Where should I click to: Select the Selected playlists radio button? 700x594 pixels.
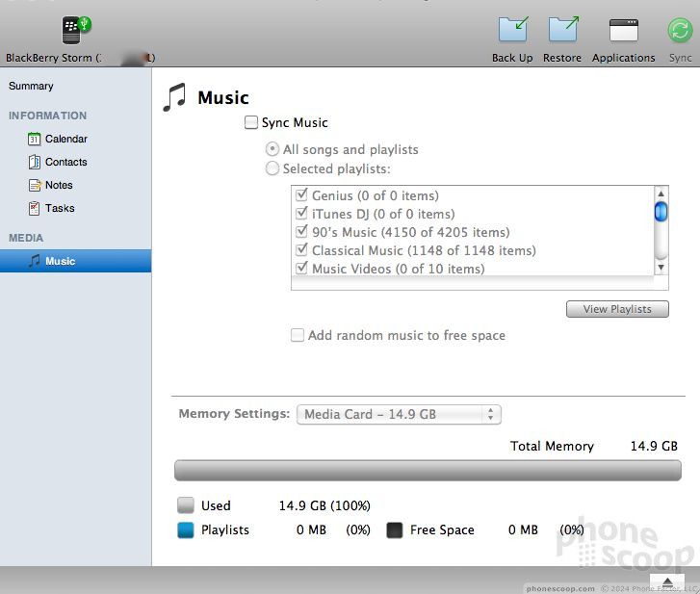coord(272,168)
